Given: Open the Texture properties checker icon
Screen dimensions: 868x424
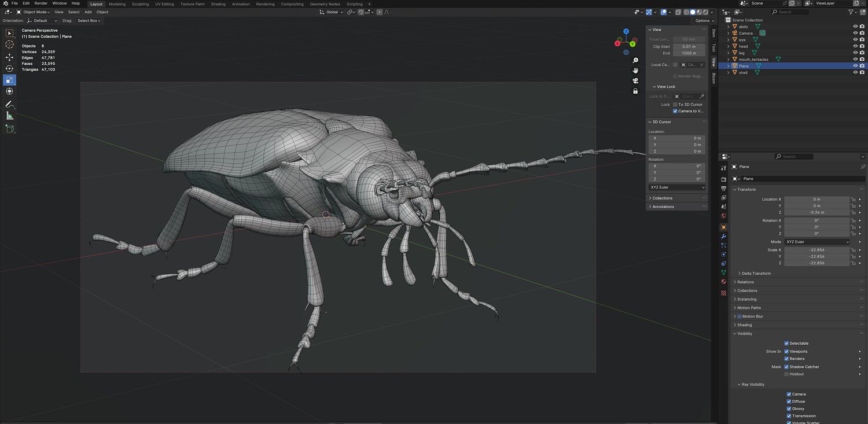Looking at the screenshot, I should [723, 293].
